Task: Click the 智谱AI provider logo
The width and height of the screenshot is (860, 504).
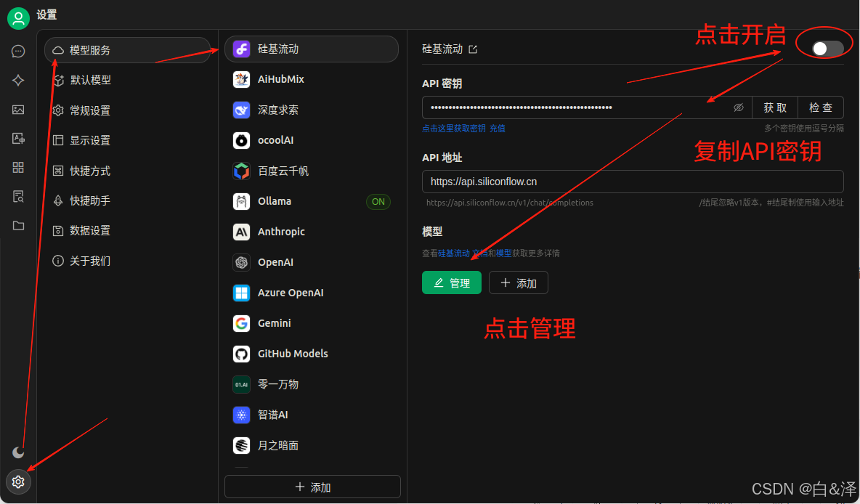Action: tap(241, 415)
